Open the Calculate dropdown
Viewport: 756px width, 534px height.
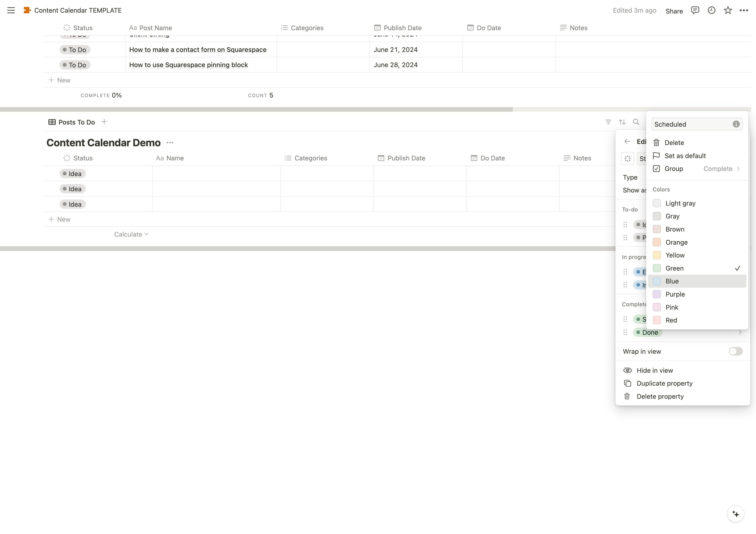131,234
